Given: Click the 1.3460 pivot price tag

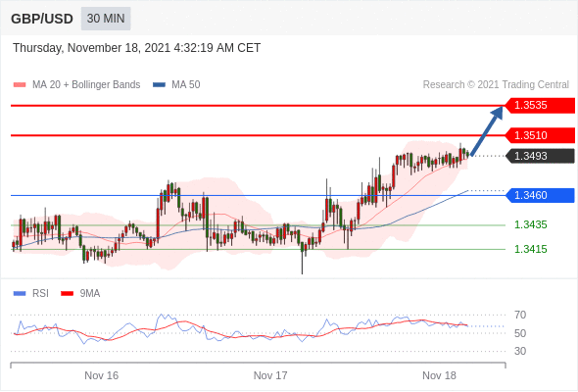Looking at the screenshot, I should click(540, 195).
